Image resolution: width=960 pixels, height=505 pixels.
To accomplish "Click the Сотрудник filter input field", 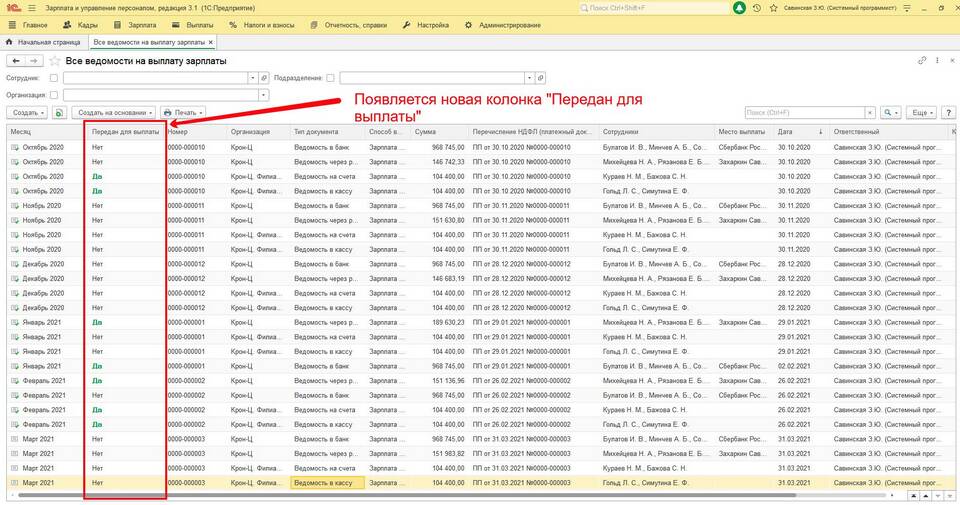I will (156, 78).
